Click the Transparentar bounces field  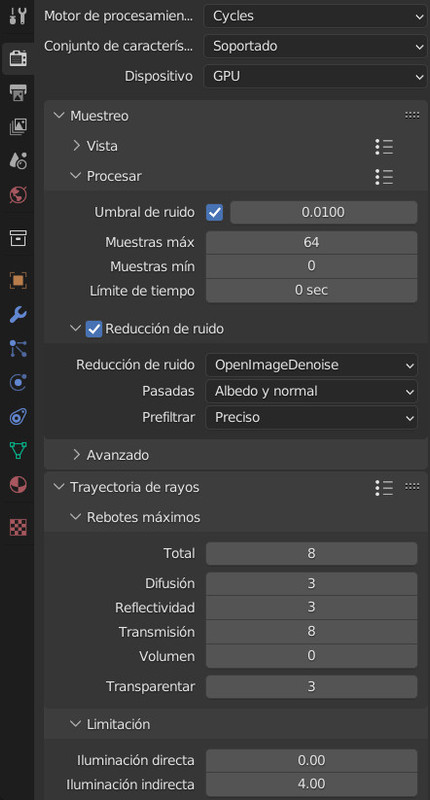coord(312,687)
